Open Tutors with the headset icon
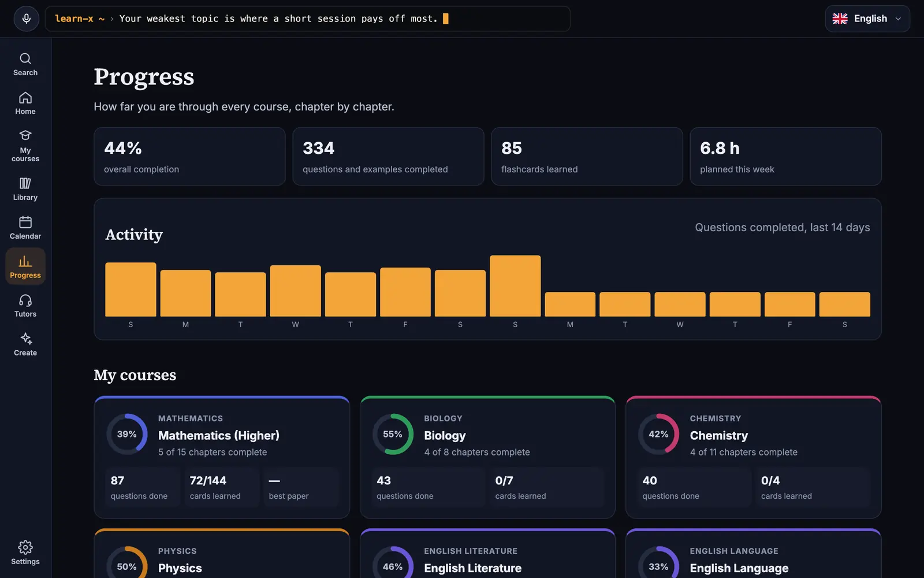924x578 pixels. [25, 306]
